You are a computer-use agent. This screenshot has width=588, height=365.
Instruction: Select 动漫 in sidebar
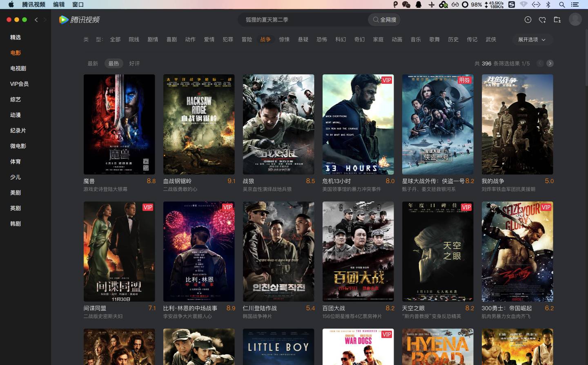(x=16, y=115)
